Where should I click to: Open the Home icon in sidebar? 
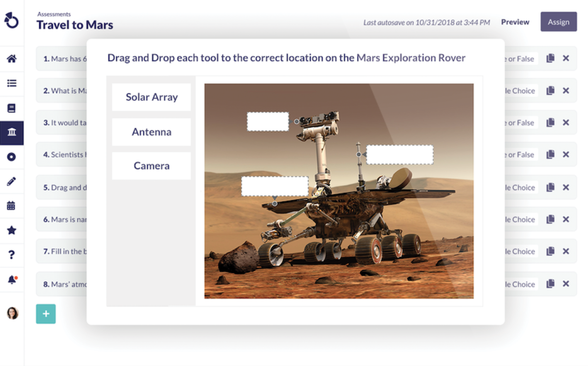pyautogui.click(x=11, y=58)
